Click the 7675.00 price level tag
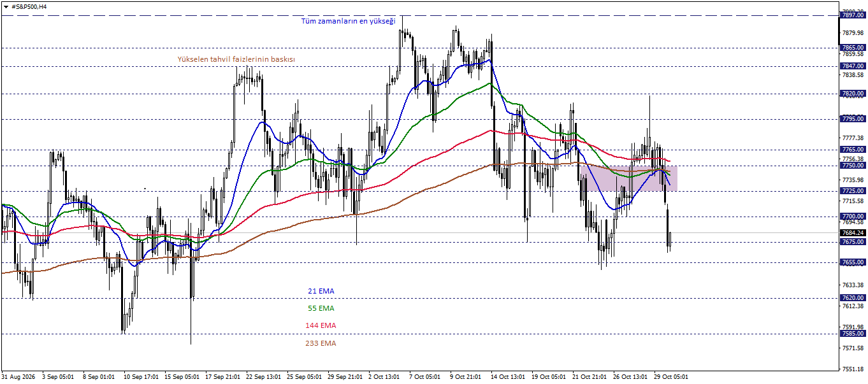 [x=853, y=241]
